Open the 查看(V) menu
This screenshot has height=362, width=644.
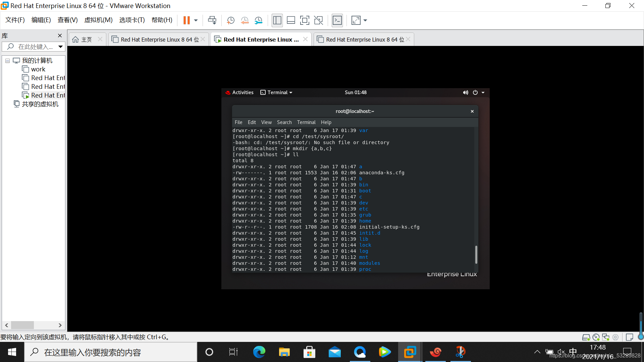tap(67, 20)
